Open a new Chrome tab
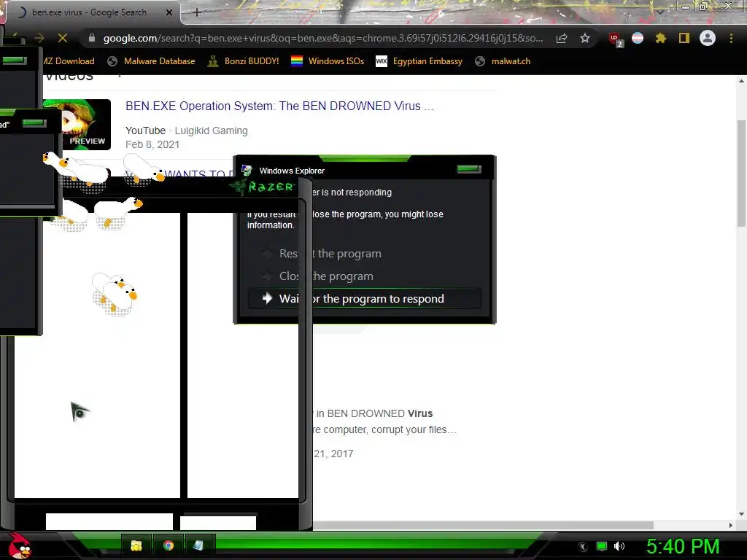This screenshot has width=747, height=560. (197, 12)
